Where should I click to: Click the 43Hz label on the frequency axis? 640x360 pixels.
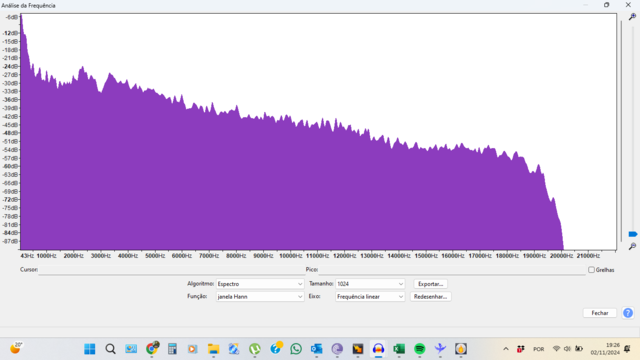[27, 256]
